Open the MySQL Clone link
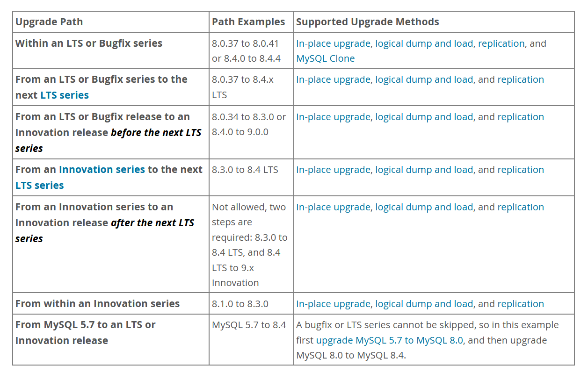The image size is (588, 373). 325,58
